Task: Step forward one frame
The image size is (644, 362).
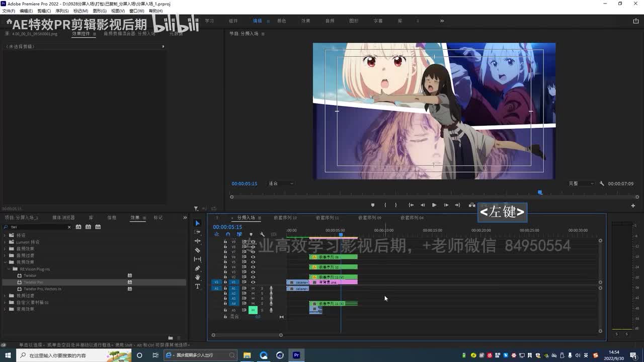Action: click(446, 205)
